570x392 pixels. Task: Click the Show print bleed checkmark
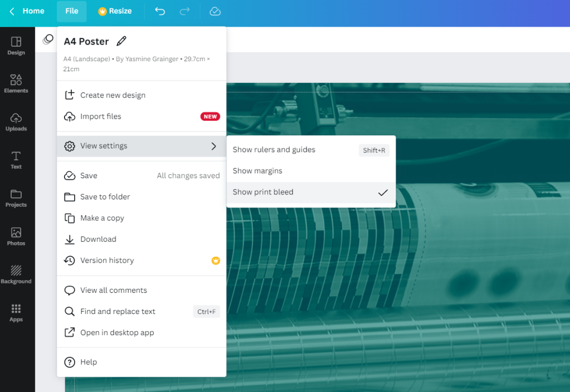tap(383, 192)
